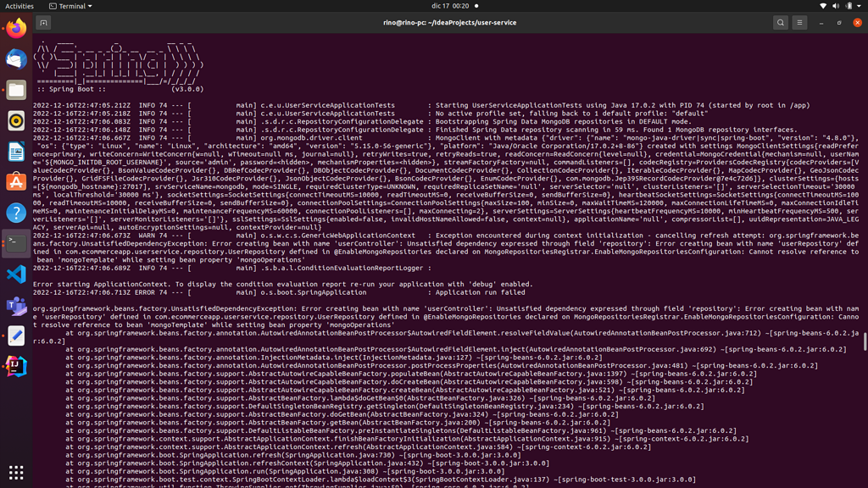
Task: Open LibreOffice Writer from the dock
Action: (16, 152)
